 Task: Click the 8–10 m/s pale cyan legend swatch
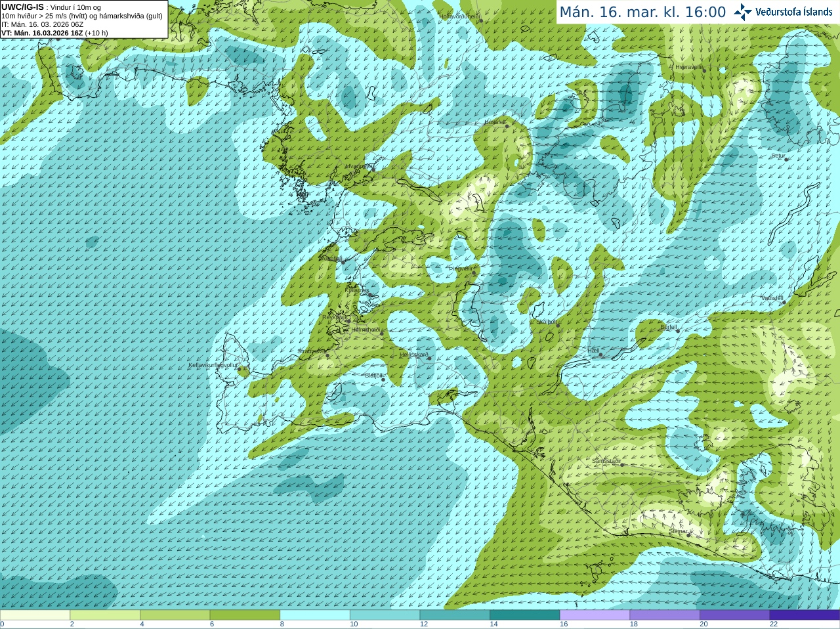pyautogui.click(x=315, y=615)
